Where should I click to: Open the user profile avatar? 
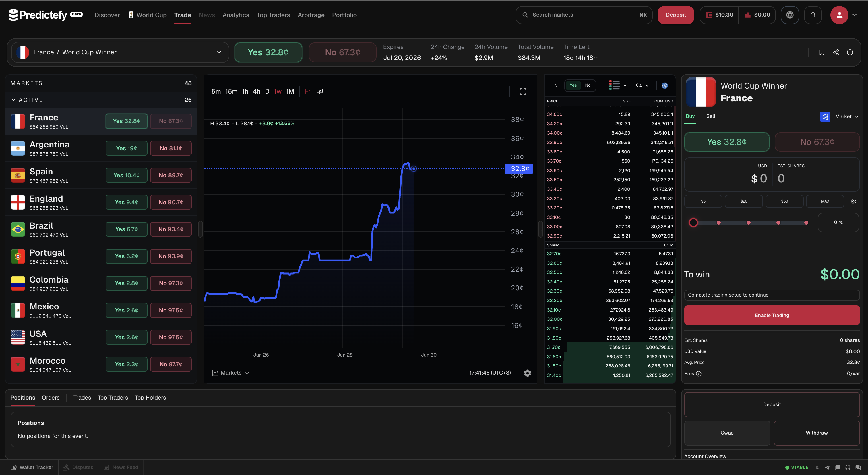point(839,15)
